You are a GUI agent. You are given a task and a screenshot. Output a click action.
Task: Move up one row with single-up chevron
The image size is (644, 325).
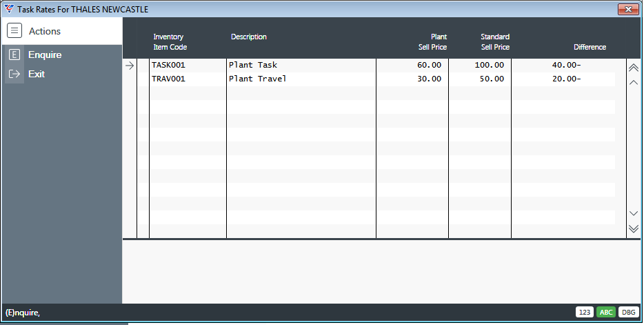click(634, 83)
